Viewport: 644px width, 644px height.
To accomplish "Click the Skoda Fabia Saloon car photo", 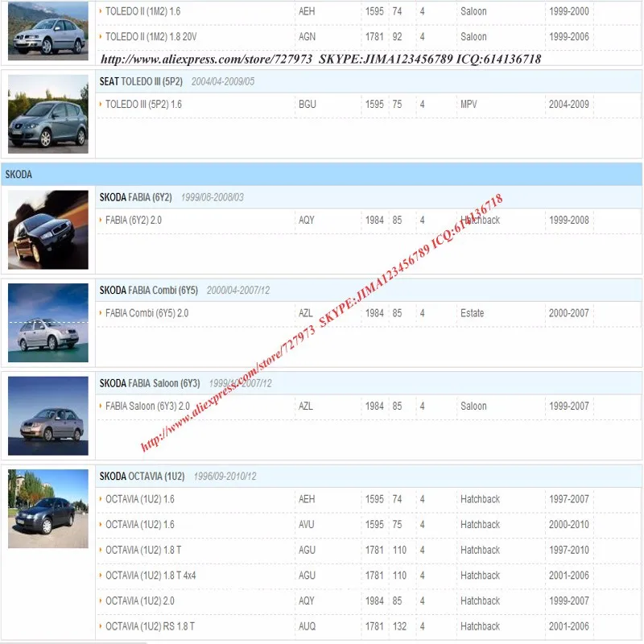I will [48, 415].
